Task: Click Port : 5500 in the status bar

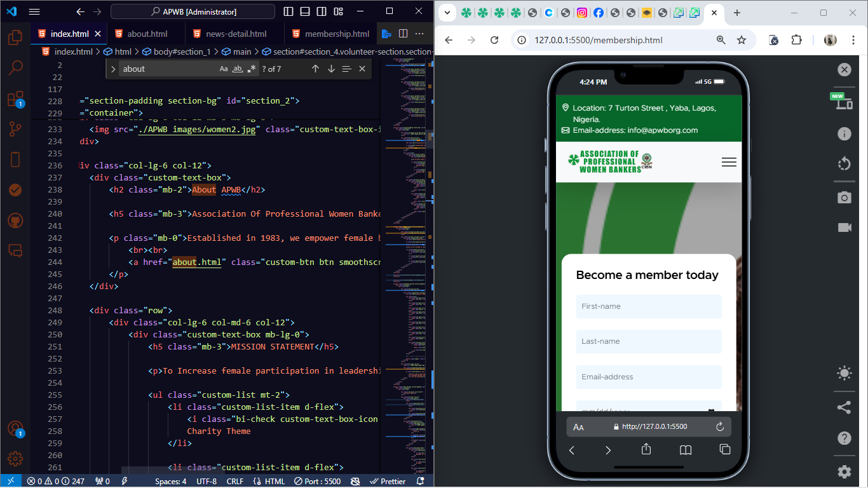Action: [317, 481]
